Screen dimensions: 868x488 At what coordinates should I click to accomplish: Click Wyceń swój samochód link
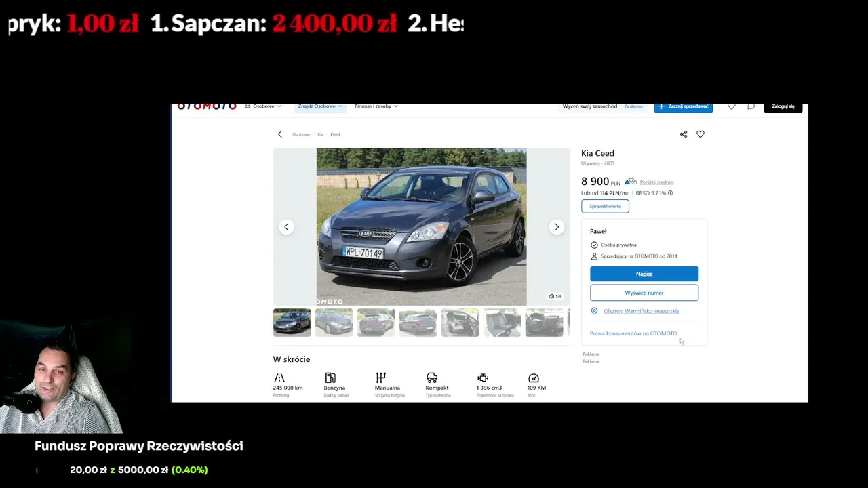590,106
